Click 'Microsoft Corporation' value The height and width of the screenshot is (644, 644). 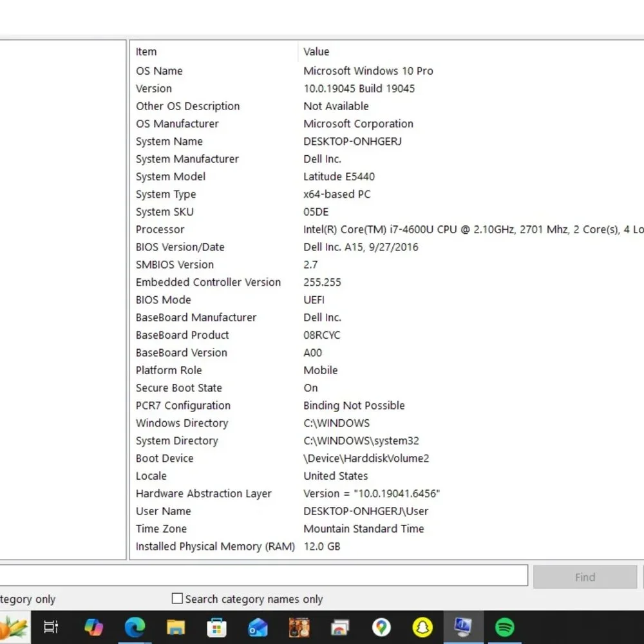pyautogui.click(x=359, y=124)
